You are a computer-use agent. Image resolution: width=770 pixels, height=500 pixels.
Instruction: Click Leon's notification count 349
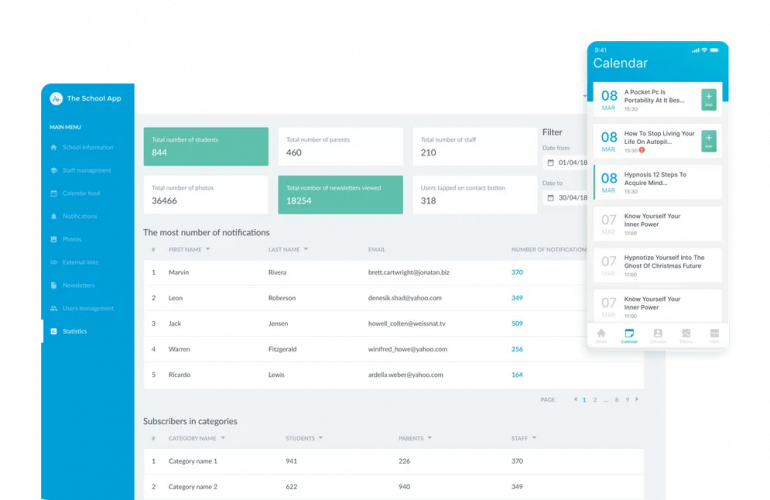coord(517,298)
